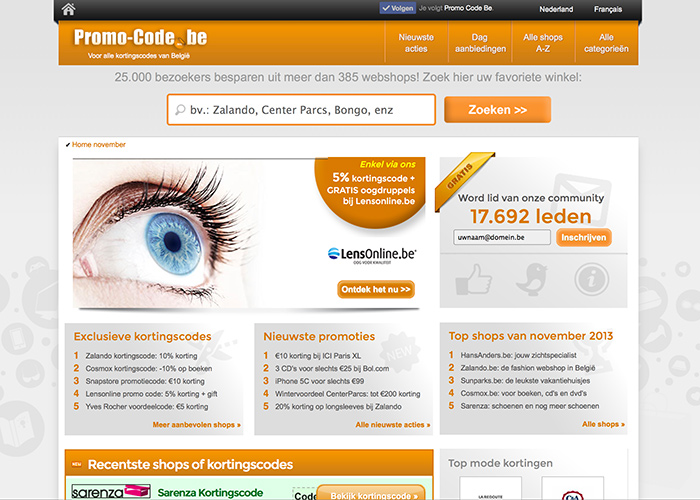Click the Sarenza Kortingscode title
The height and width of the screenshot is (500, 700).
click(x=210, y=492)
